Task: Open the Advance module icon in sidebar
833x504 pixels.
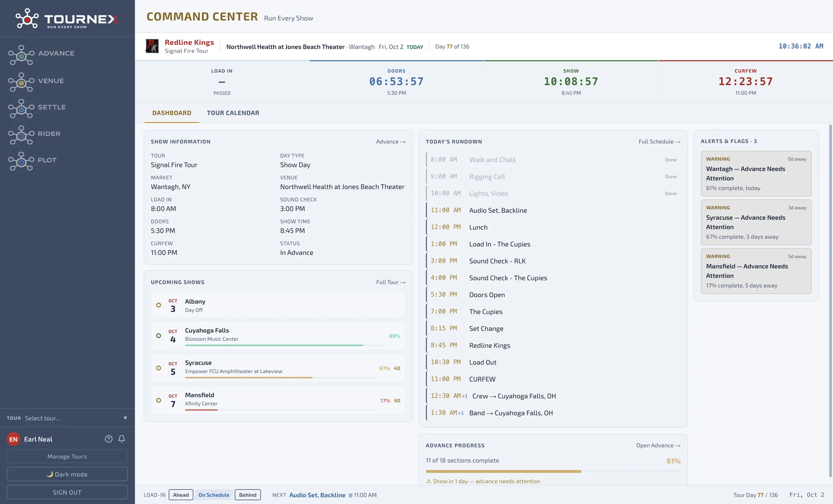Action: 21,55
